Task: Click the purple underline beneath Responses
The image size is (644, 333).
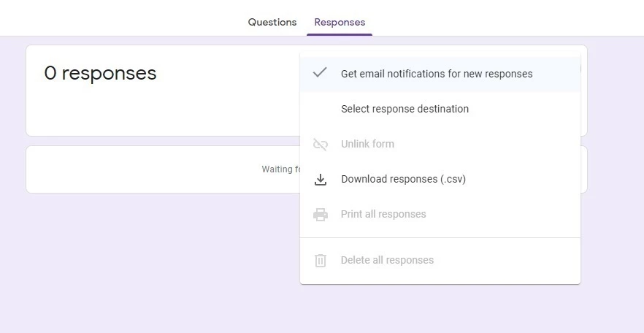Action: coord(340,34)
